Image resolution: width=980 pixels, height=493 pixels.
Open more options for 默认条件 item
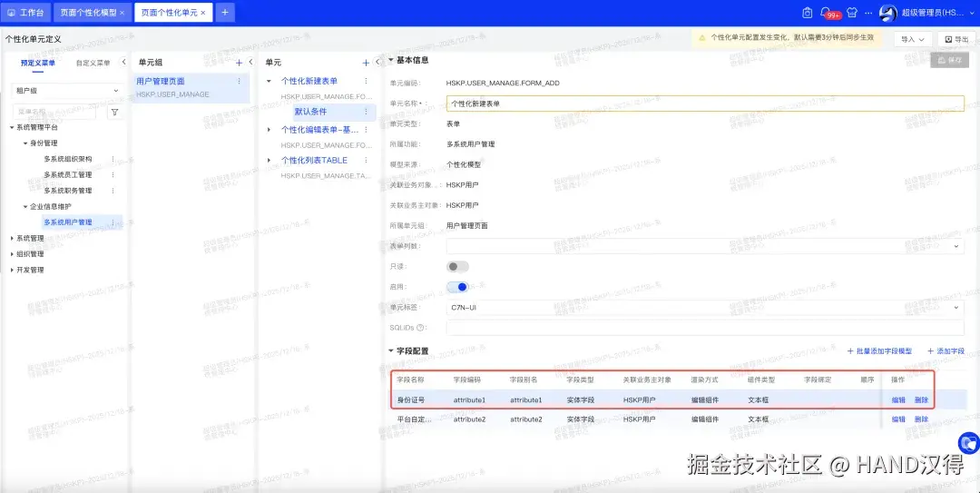tap(367, 112)
